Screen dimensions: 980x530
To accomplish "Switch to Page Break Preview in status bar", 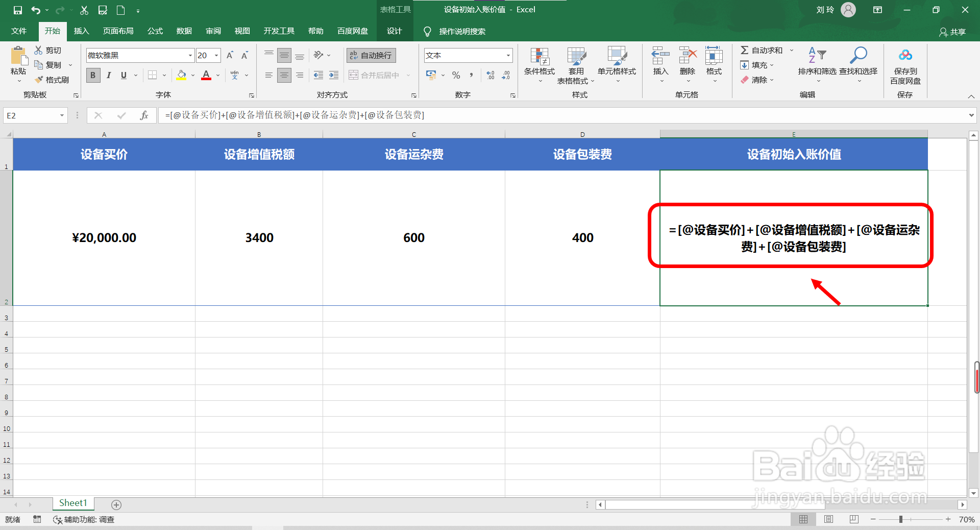I will tap(854, 519).
